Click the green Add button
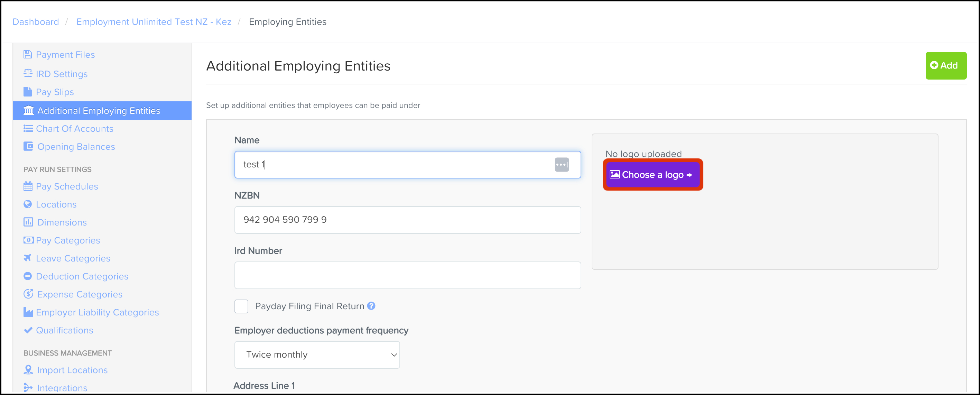This screenshot has height=395, width=980. coord(946,65)
